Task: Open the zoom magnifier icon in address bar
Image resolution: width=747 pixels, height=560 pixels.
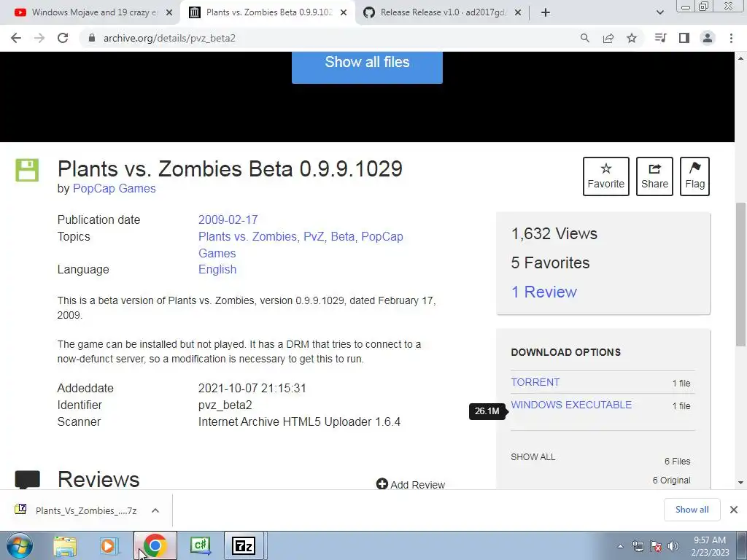Action: (x=584, y=38)
